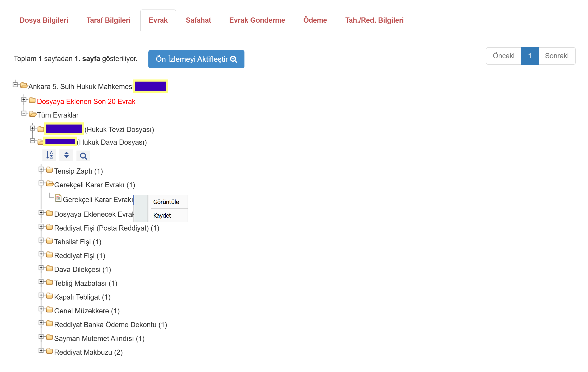Viewport: 588px width, 372px height.
Task: Expand the Dosyaya Eklenecek Evrak node
Action: click(41, 213)
